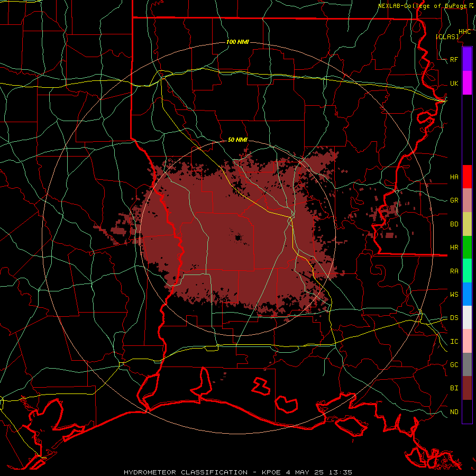Screen dimensions: 476x476
Task: Click the RF purple legend color swatch
Action: [x=467, y=59]
